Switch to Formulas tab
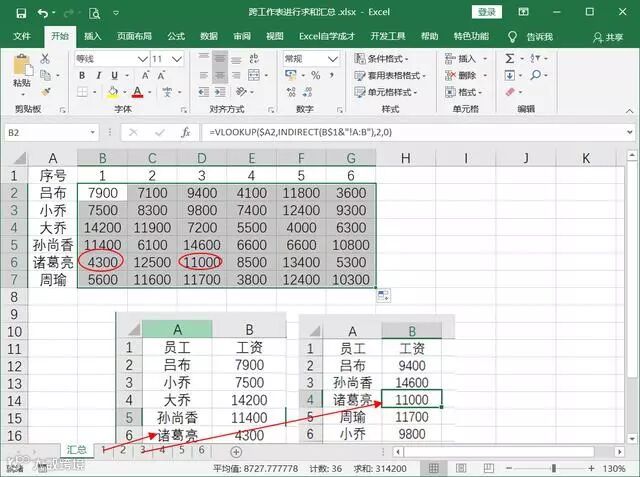 point(176,36)
